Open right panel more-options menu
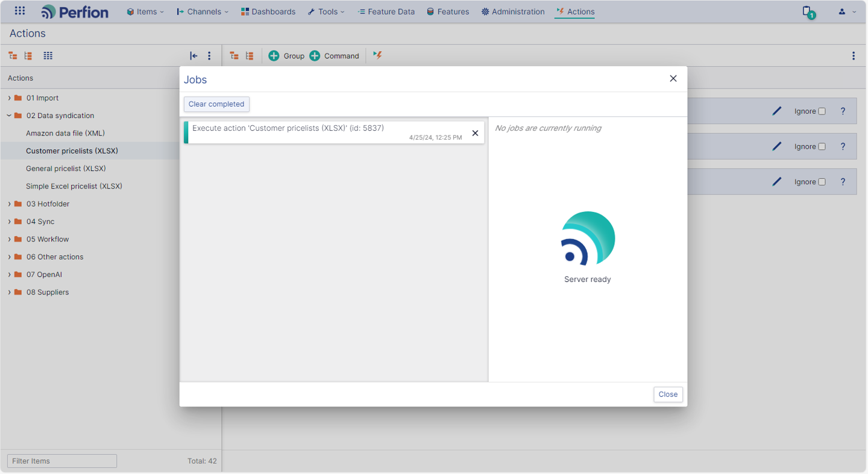The height and width of the screenshot is (474, 868). [854, 55]
